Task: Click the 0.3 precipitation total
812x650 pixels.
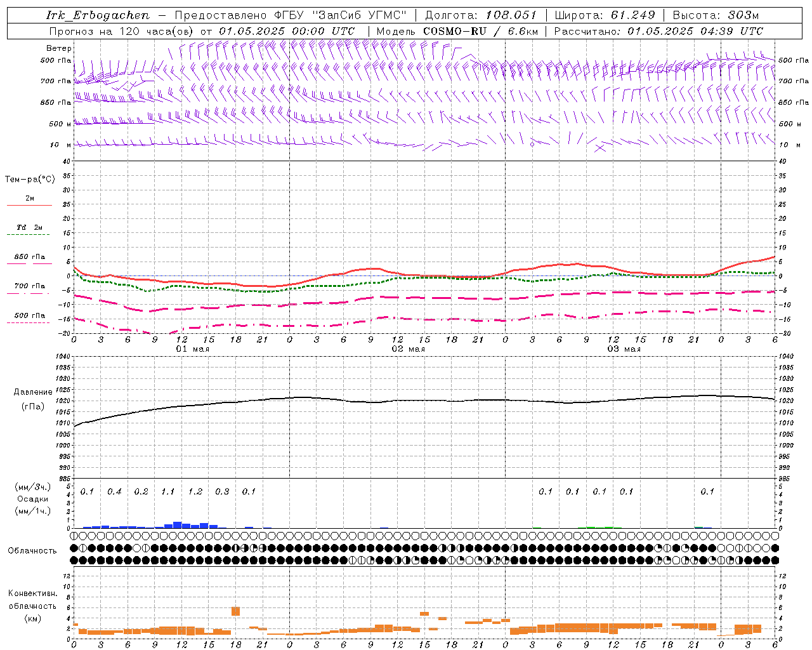Action: (222, 492)
